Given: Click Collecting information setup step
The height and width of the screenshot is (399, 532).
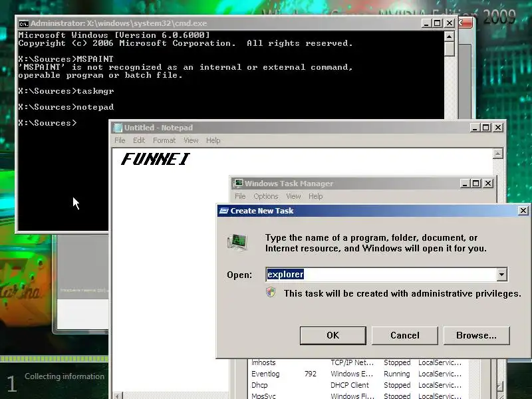Looking at the screenshot, I should [x=65, y=376].
